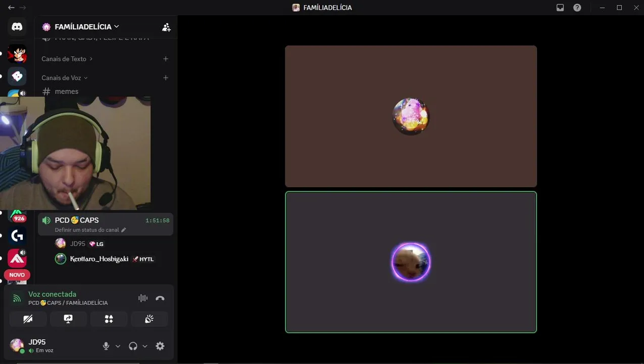Open the server with 926 badge

point(17,216)
